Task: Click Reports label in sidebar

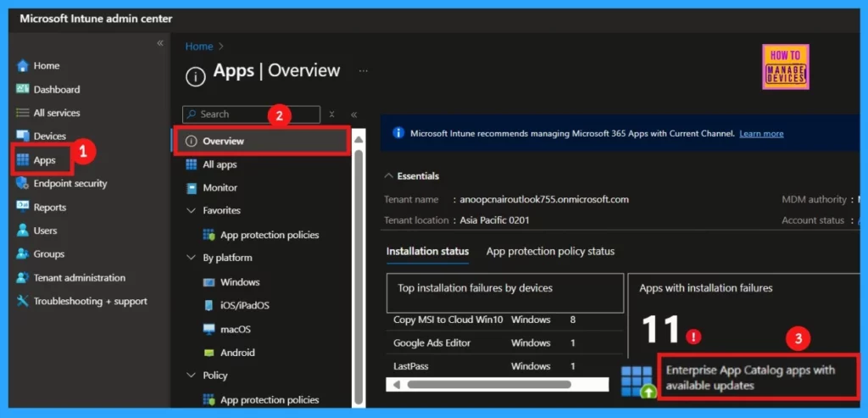Action: point(50,208)
